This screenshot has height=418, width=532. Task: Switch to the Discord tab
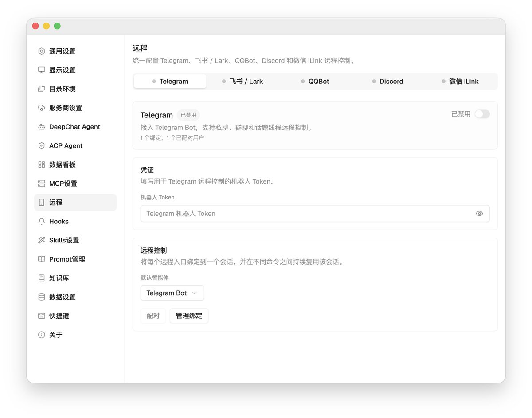388,81
